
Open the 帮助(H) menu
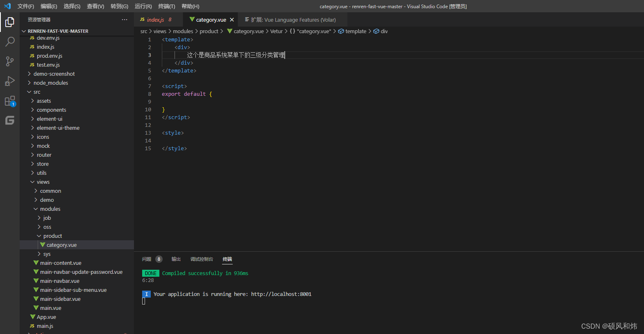(x=190, y=6)
